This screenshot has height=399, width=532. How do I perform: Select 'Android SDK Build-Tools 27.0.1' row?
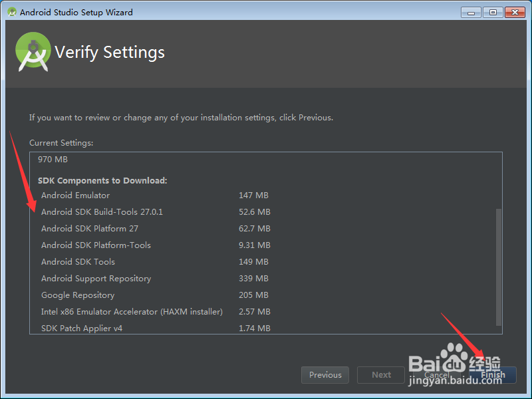(x=102, y=212)
